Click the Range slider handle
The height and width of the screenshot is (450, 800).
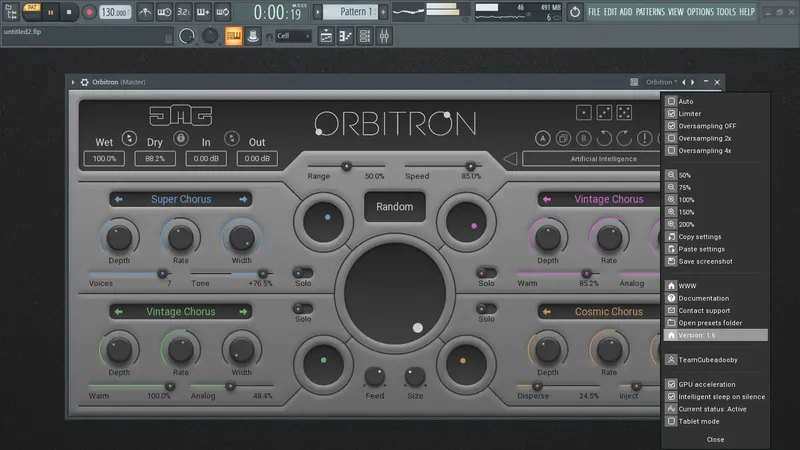pos(346,166)
